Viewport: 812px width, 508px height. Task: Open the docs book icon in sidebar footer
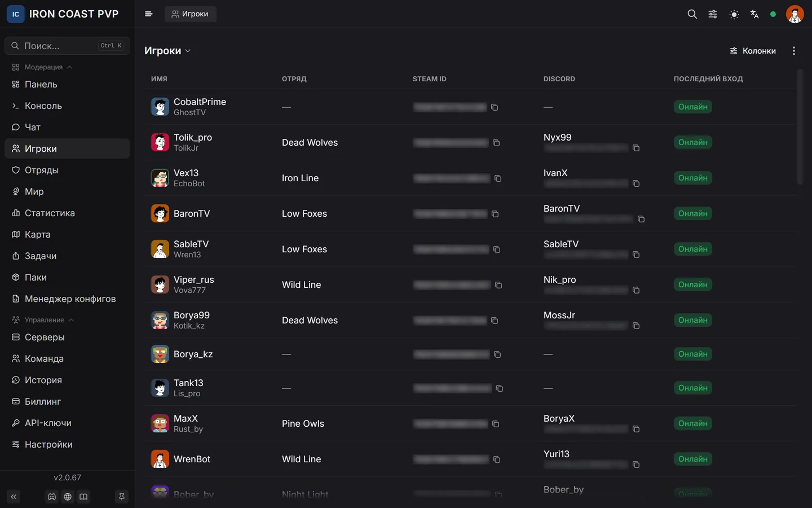coord(83,497)
